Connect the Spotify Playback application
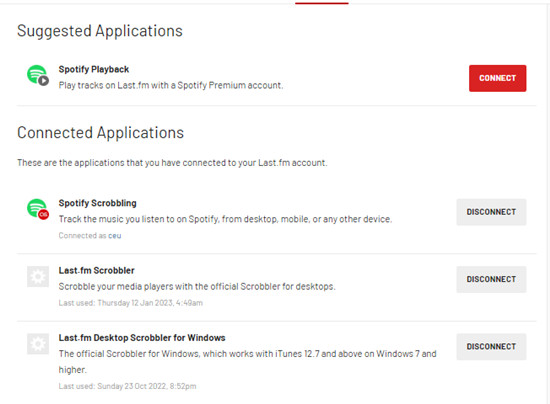550x404 pixels. point(497,78)
